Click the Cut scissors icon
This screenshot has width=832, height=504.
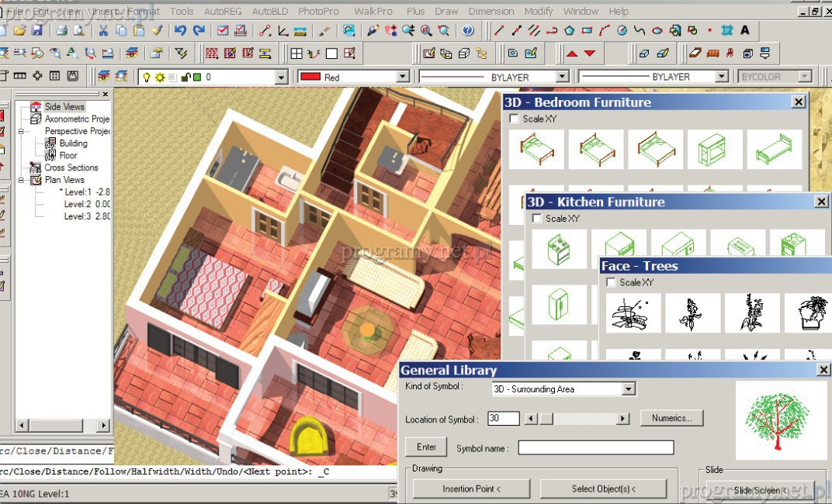pos(105,31)
